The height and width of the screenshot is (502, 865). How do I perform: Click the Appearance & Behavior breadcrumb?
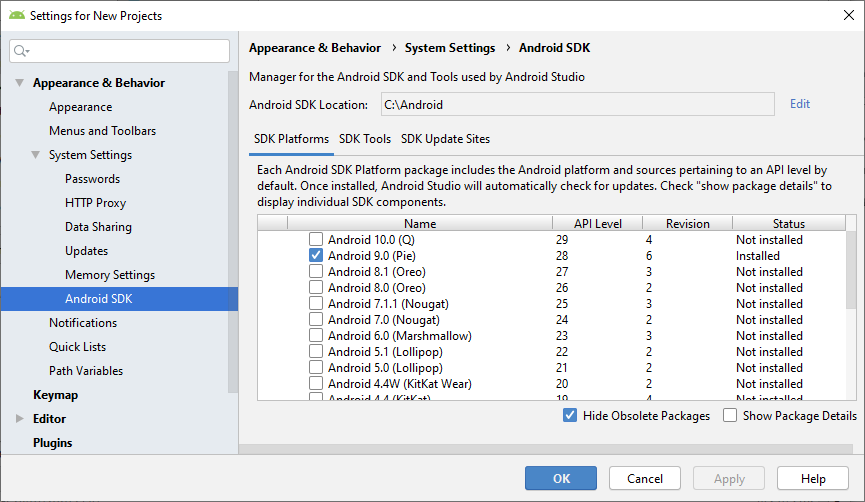coord(314,48)
